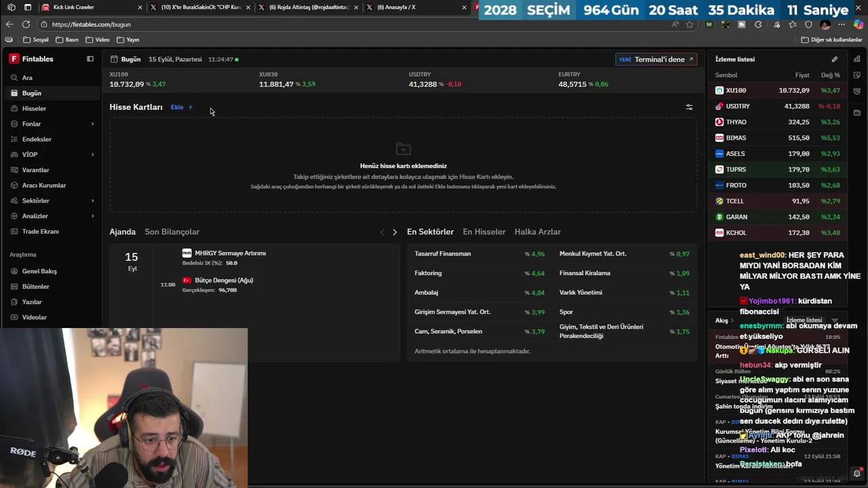Open the Yayın bookmarks folder
The image size is (868, 488).
[x=128, y=40]
